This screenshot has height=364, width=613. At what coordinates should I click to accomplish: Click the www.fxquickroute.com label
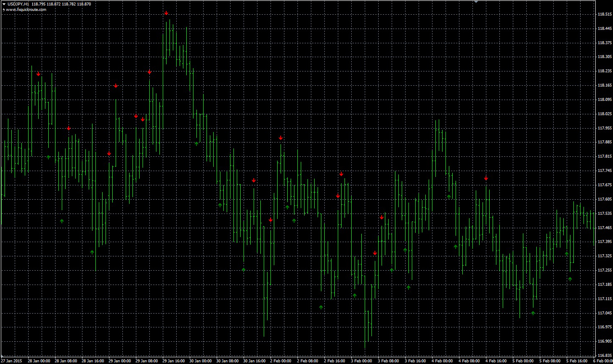click(26, 9)
